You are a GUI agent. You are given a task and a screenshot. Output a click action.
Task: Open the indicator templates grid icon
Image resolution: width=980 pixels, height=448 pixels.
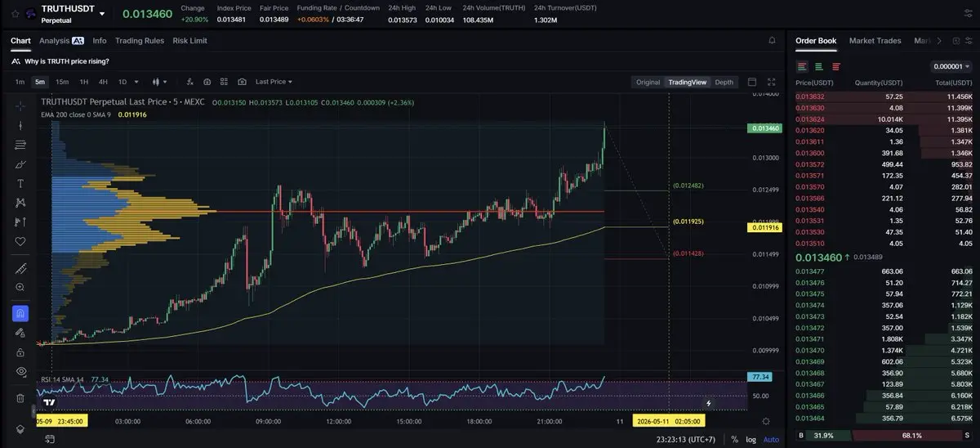(225, 82)
